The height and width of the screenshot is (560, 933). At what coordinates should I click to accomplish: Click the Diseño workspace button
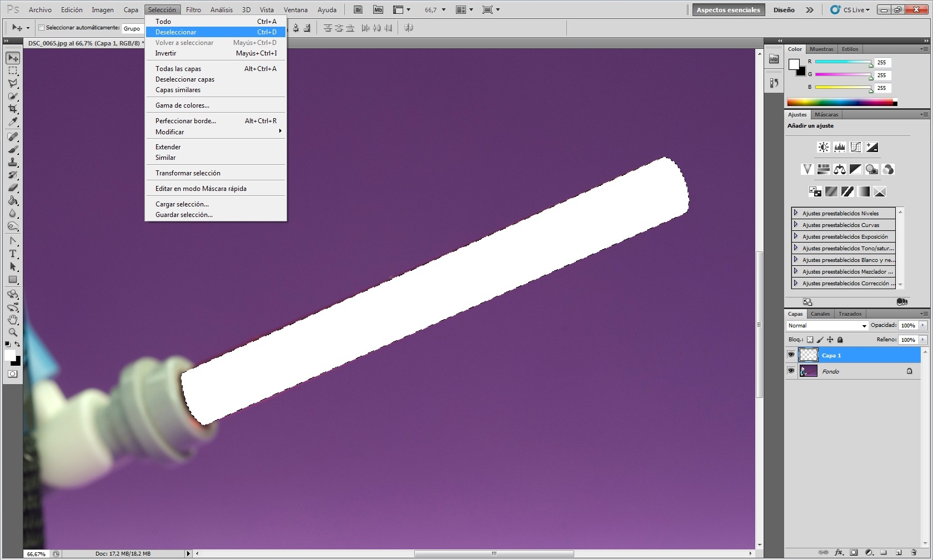tap(784, 10)
